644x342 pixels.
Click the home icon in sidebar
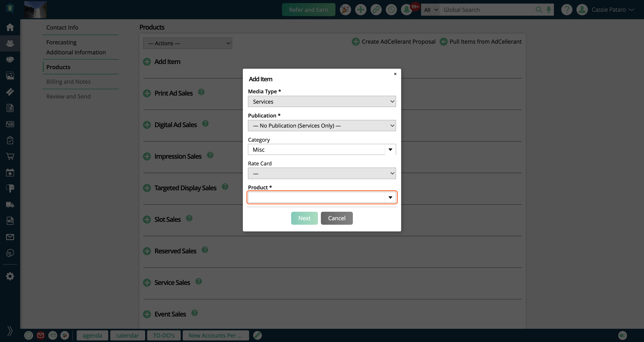point(10,27)
